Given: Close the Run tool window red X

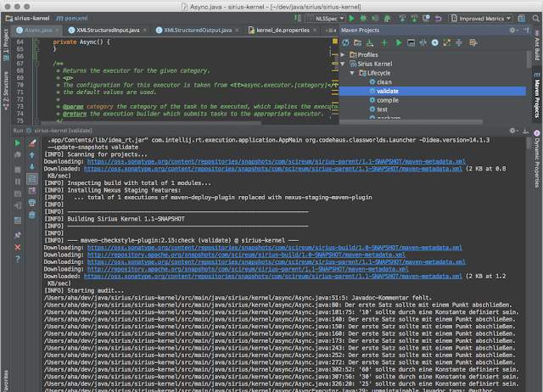Looking at the screenshot, I should click(x=18, y=247).
